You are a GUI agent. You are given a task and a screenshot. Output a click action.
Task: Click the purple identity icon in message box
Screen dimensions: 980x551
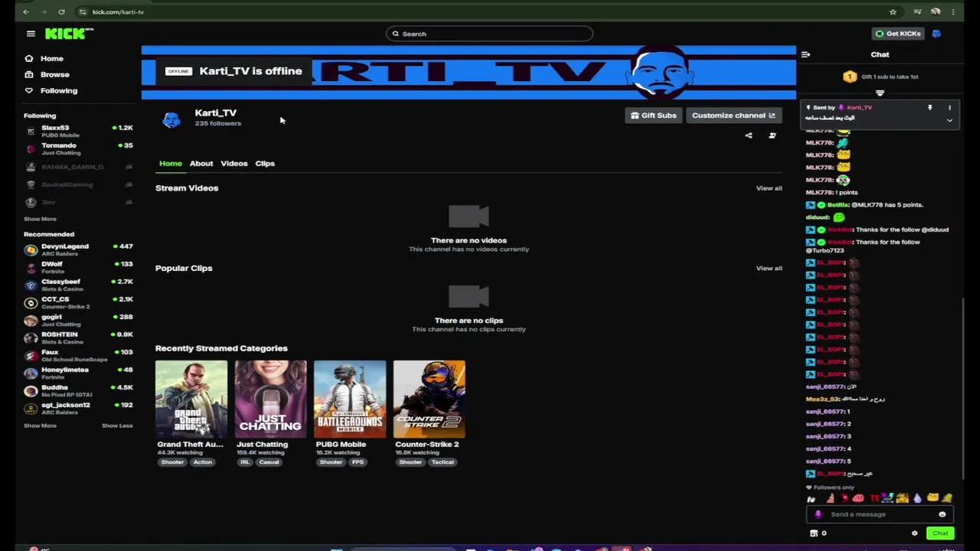coord(818,514)
